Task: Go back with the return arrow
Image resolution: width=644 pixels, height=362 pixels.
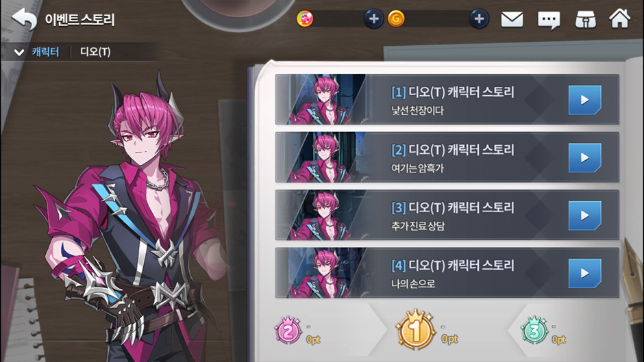Action: point(24,19)
